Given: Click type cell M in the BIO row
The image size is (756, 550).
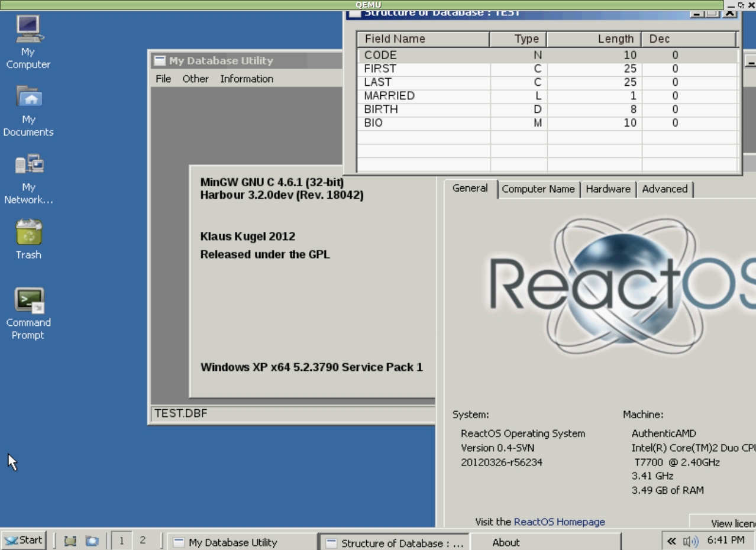Looking at the screenshot, I should click(x=519, y=123).
